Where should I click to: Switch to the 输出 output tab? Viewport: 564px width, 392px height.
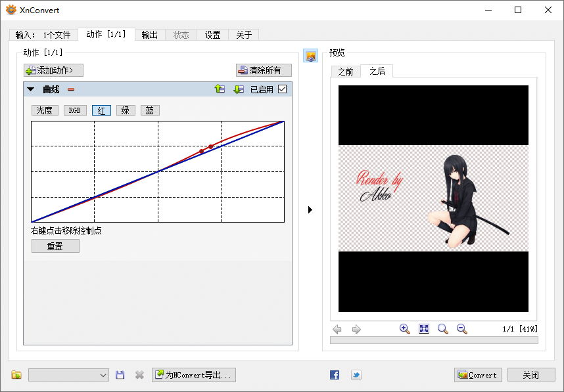[150, 35]
